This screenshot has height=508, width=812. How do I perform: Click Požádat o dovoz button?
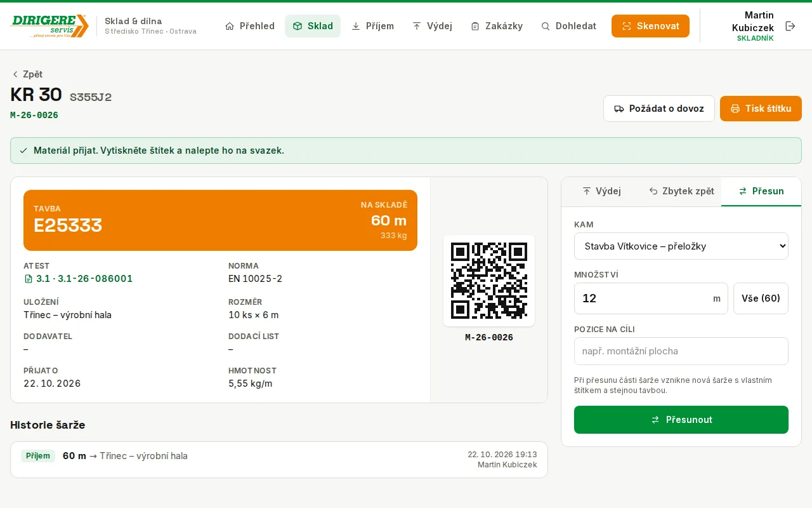click(x=659, y=109)
